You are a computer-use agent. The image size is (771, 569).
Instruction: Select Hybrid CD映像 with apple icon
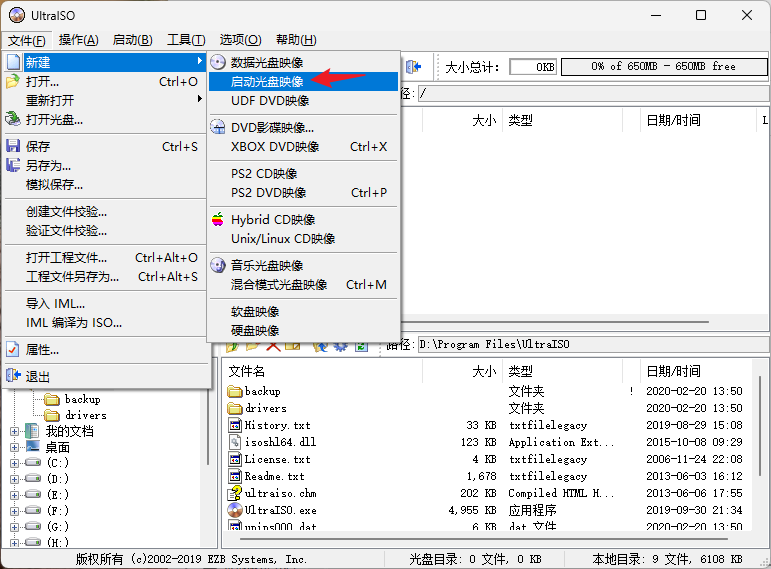[x=303, y=220]
